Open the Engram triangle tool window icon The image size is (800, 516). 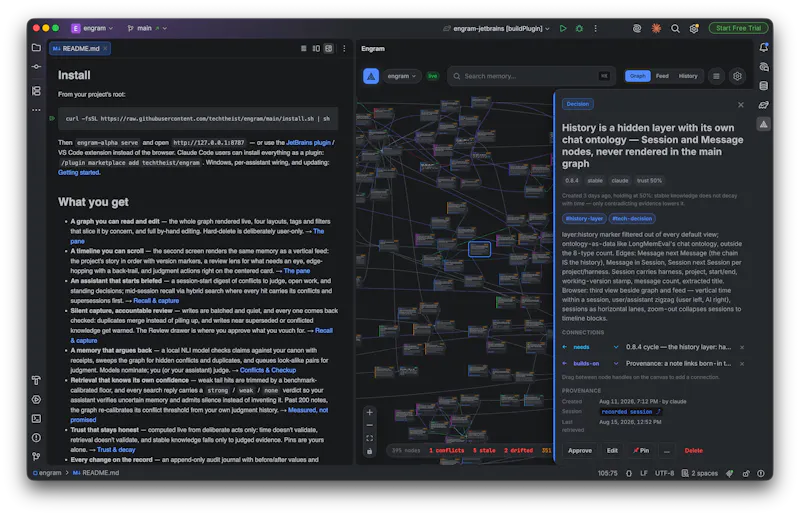click(x=763, y=124)
